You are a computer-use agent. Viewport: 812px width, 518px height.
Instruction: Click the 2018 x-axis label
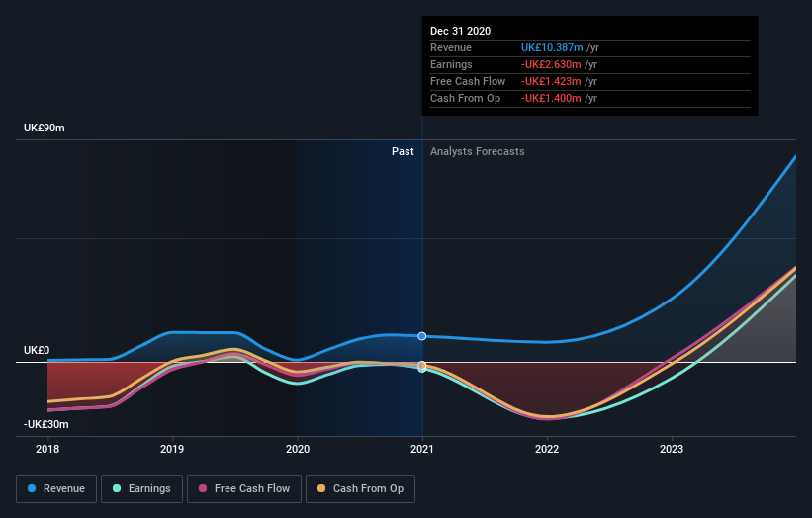[47, 449]
